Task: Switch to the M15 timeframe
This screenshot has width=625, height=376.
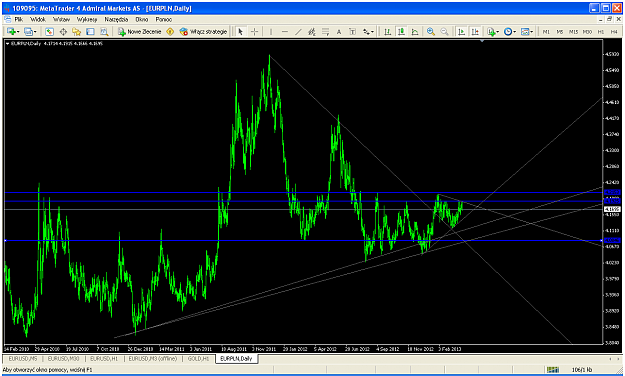Action: [x=573, y=31]
